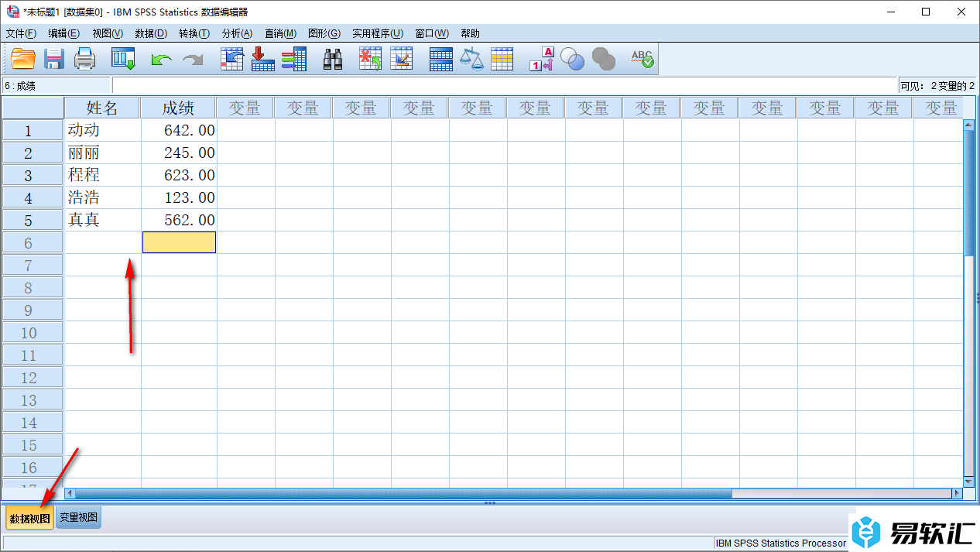Select the 姓名 column header
The height and width of the screenshot is (552, 980).
tap(102, 108)
